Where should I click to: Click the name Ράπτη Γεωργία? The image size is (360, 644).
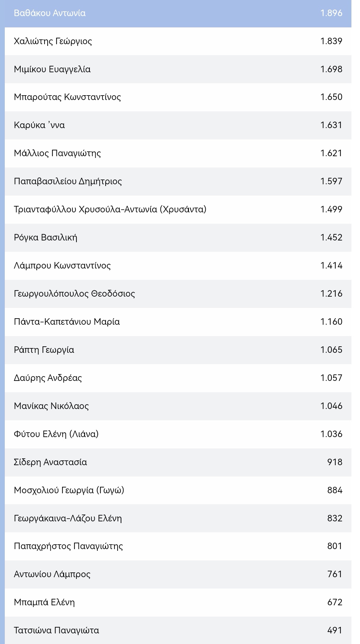click(44, 350)
